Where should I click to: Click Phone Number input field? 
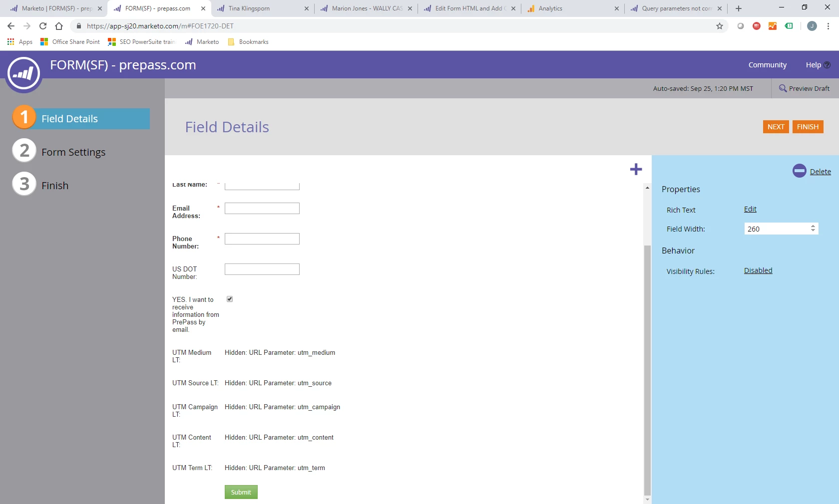pos(262,239)
